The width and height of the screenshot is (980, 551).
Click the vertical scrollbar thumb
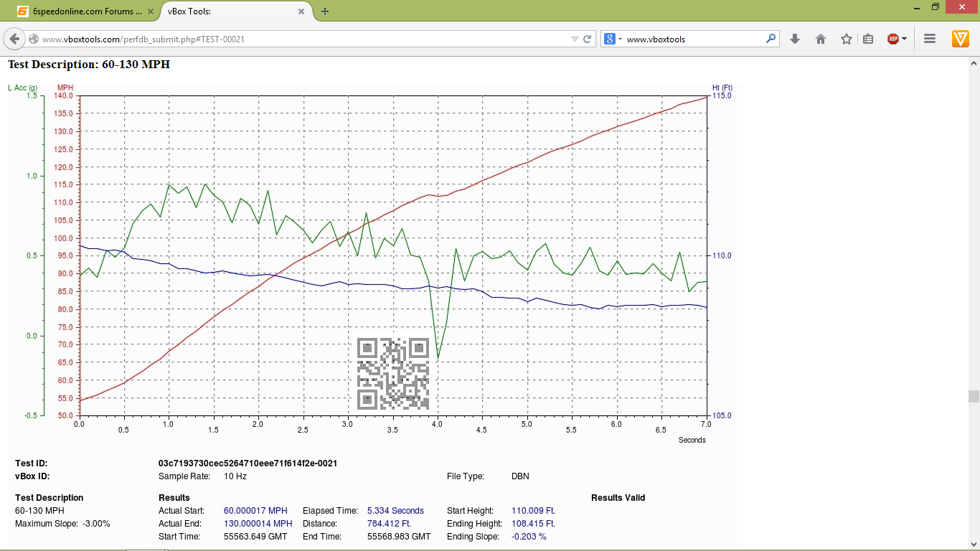pyautogui.click(x=974, y=396)
